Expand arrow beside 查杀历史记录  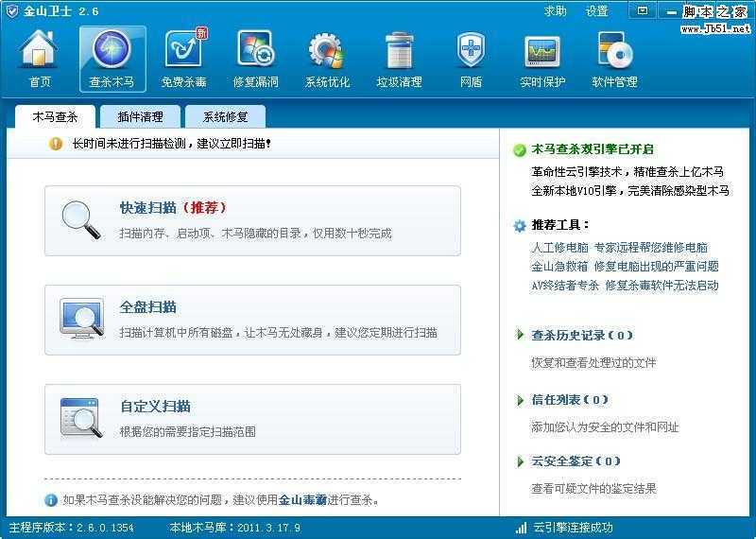click(520, 335)
